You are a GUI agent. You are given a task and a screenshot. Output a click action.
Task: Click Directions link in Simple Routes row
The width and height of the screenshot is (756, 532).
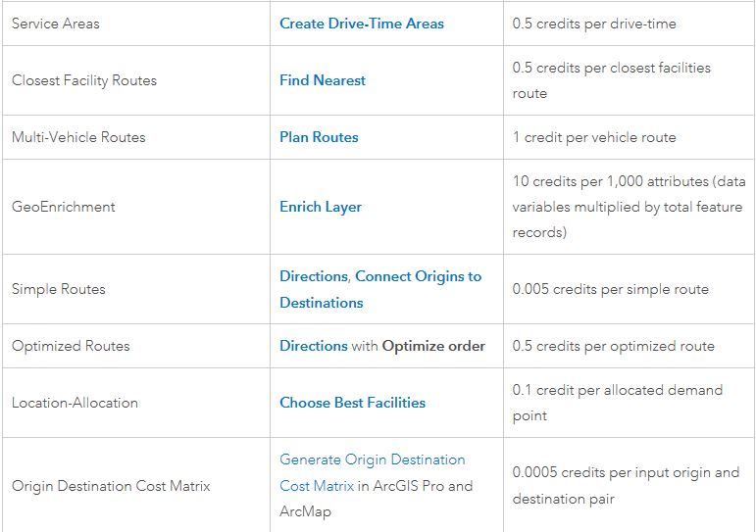click(x=313, y=276)
